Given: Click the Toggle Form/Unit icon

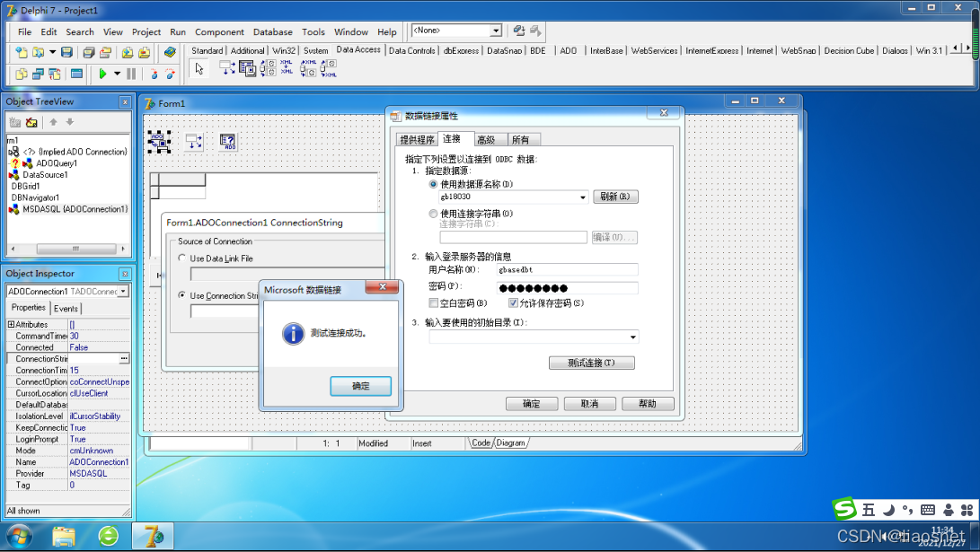Looking at the screenshot, I should (55, 74).
